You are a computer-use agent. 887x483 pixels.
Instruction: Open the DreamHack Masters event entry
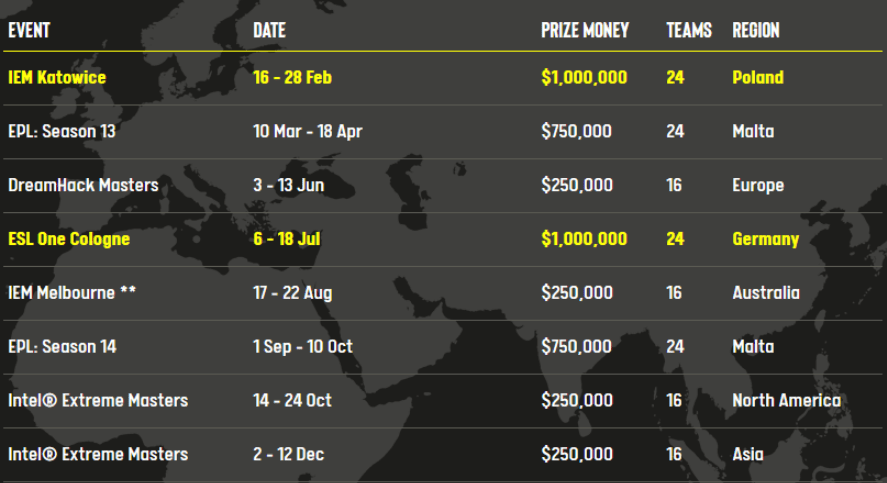click(83, 186)
